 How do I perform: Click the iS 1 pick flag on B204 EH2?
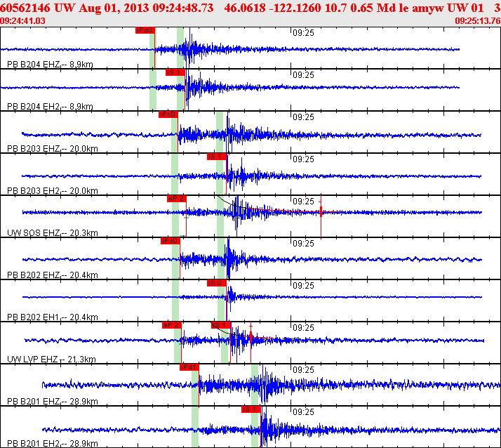pos(175,72)
